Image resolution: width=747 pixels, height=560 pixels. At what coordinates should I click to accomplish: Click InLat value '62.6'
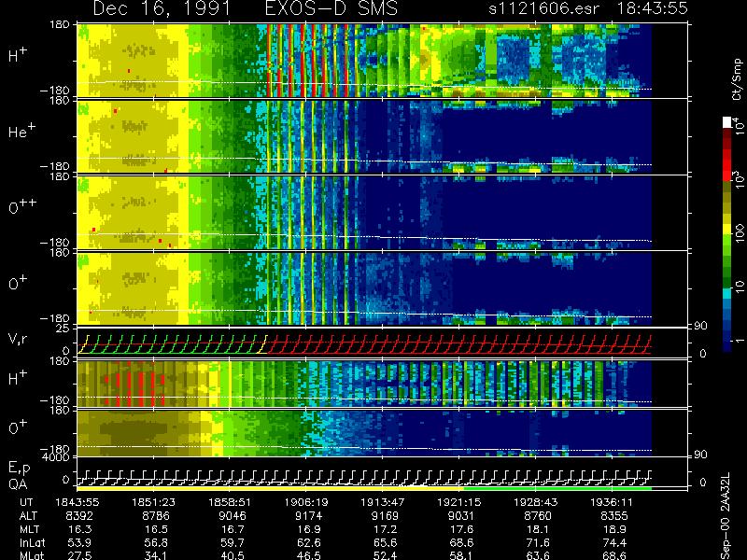tap(309, 542)
